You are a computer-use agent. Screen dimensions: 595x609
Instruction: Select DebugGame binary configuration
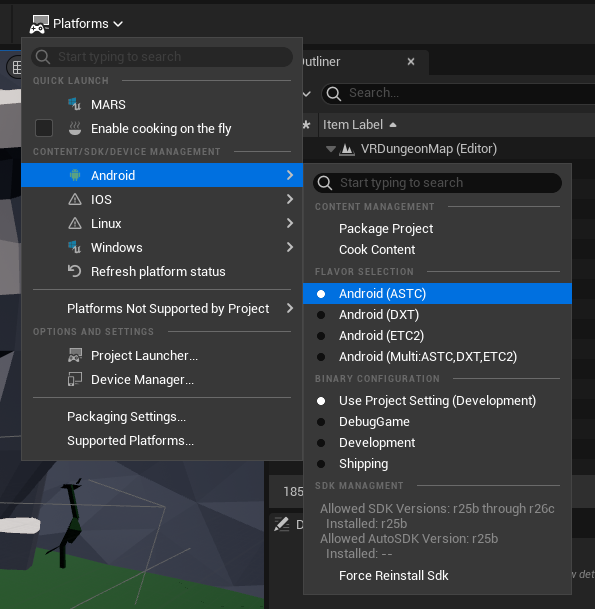coord(437,422)
